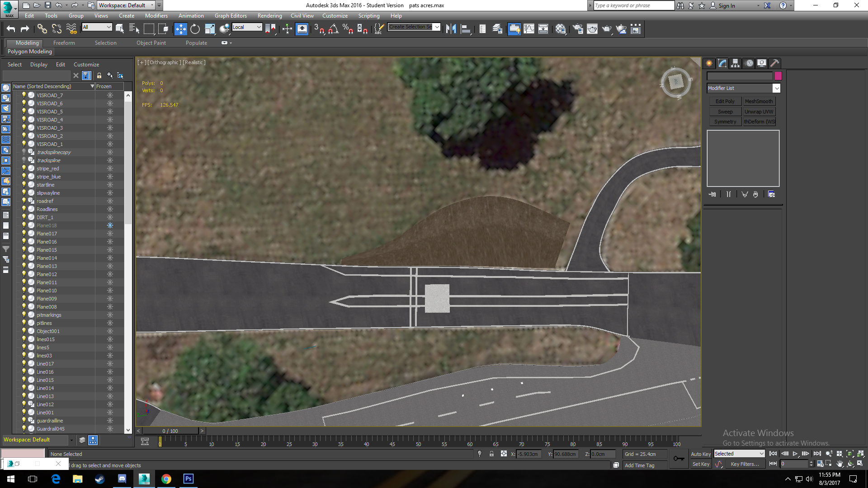Click the Unwrap UVW modifier button
The image size is (868, 488).
pyautogui.click(x=759, y=112)
